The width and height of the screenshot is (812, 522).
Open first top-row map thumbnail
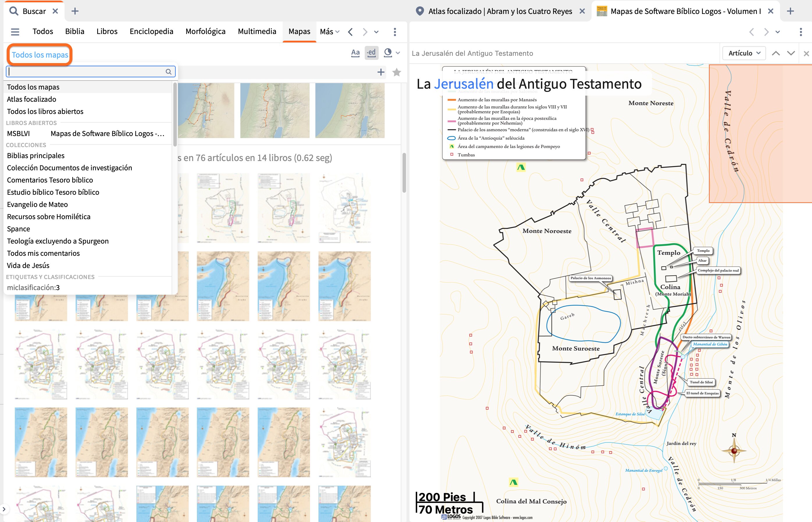[x=206, y=110]
